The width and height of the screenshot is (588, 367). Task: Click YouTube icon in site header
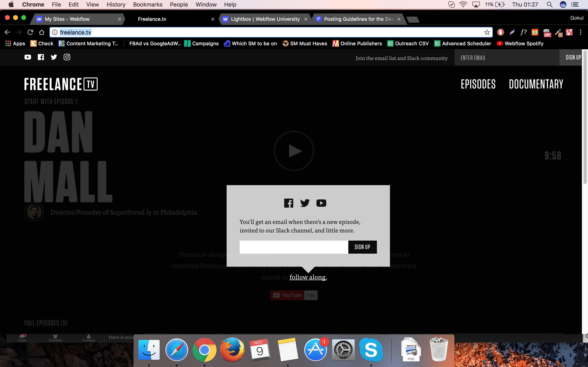tap(28, 57)
